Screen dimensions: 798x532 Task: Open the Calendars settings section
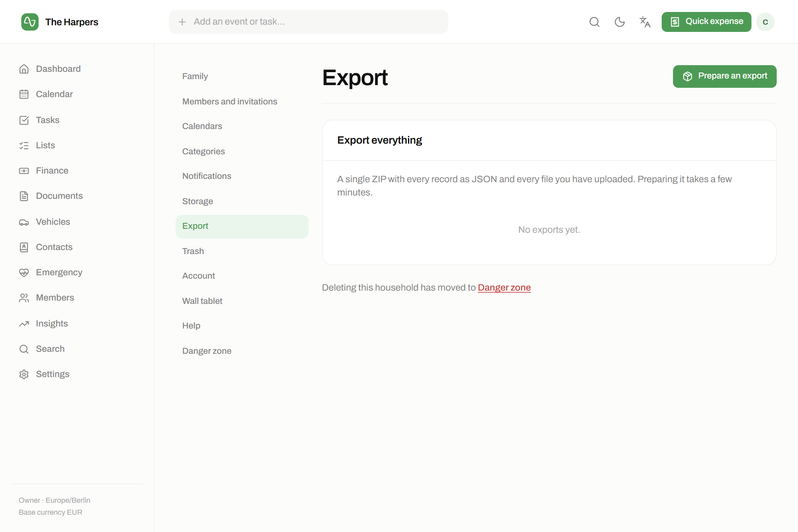pyautogui.click(x=242, y=126)
